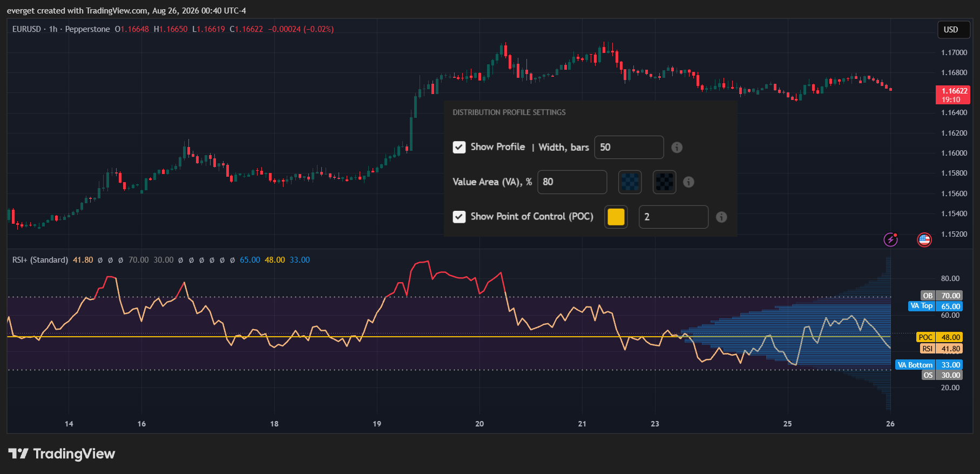
Task: Toggle the Show Point of Control checkbox
Action: [459, 217]
